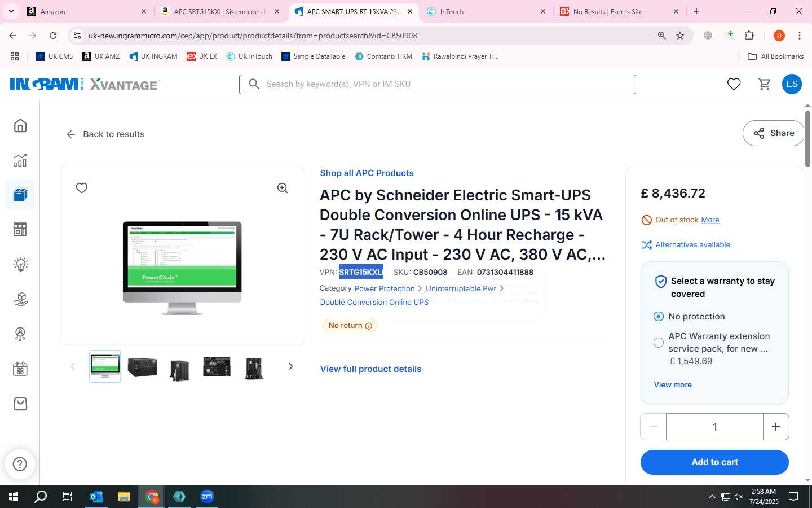Open All Bookmarks folder
812x508 pixels.
click(x=775, y=56)
